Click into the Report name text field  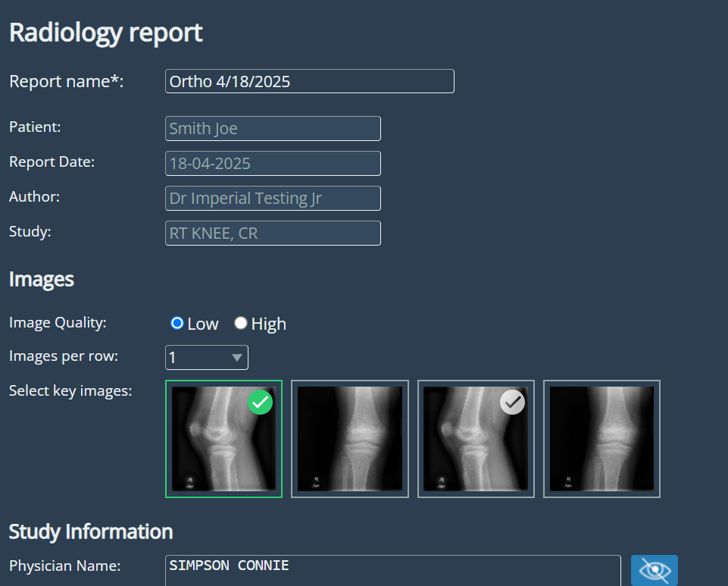point(309,81)
